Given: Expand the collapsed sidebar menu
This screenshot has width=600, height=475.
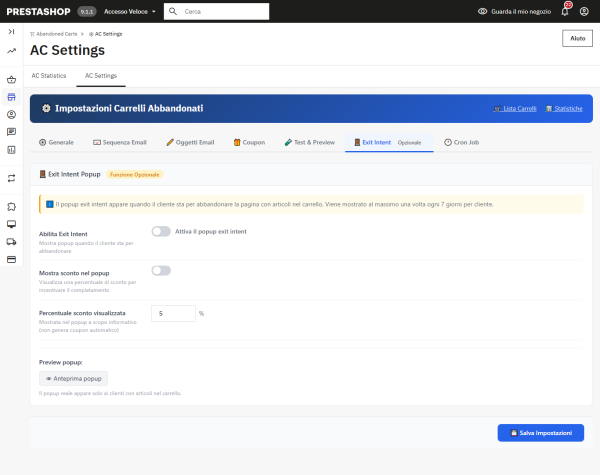Looking at the screenshot, I should [11, 31].
